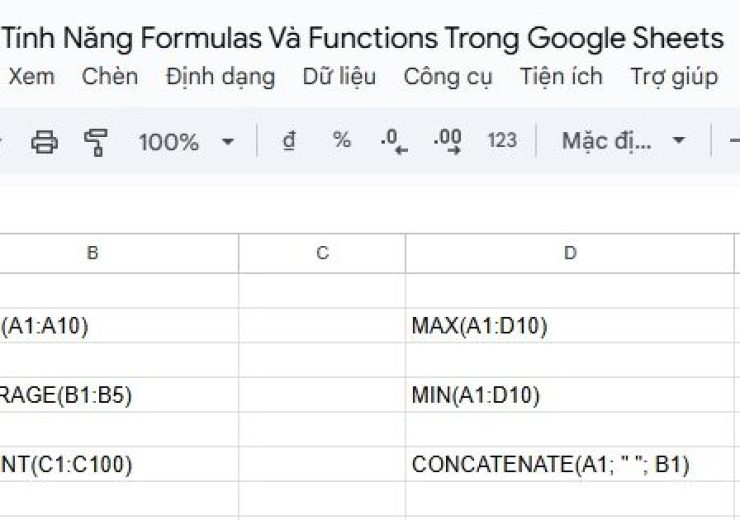
Task: Open the Dữ liệu menu
Action: (339, 76)
